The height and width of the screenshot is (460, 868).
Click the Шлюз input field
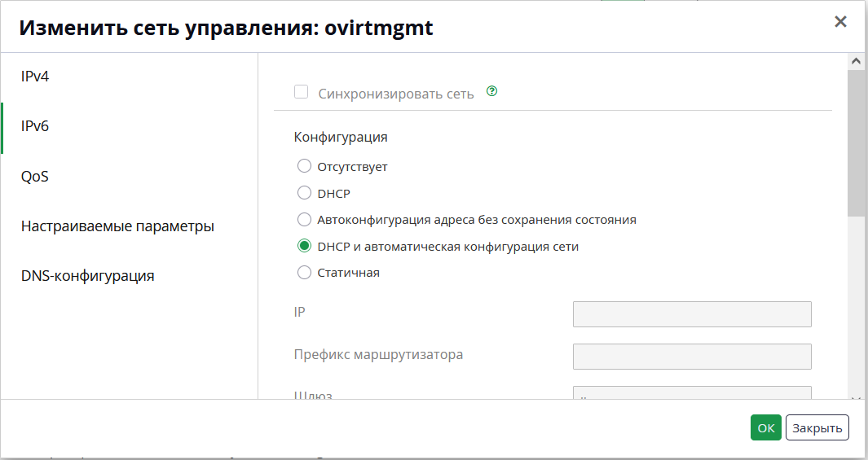(692, 392)
